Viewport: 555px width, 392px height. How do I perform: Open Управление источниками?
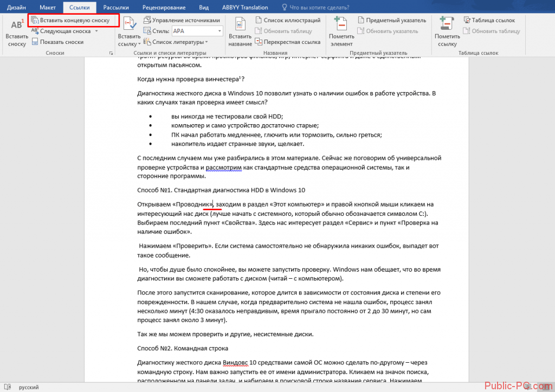(x=182, y=20)
